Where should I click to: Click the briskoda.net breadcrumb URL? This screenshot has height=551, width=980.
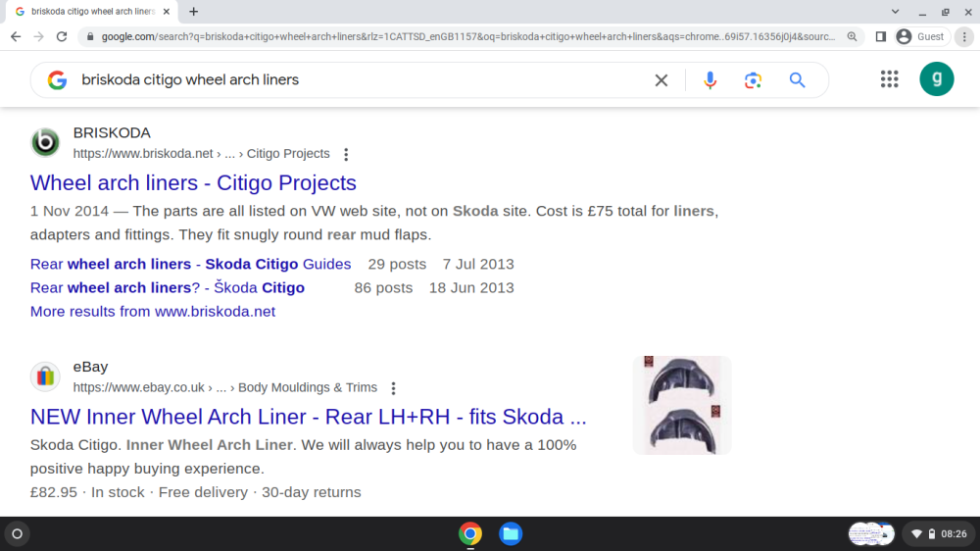(201, 154)
